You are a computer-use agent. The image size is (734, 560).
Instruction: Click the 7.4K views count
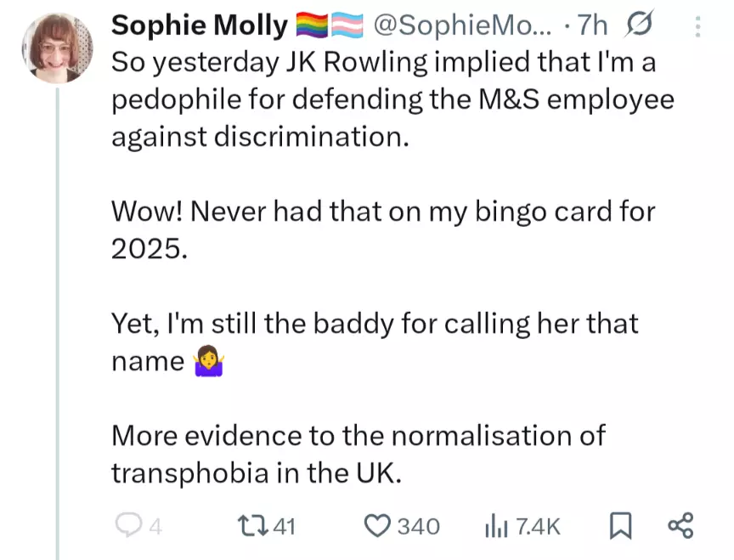(537, 528)
